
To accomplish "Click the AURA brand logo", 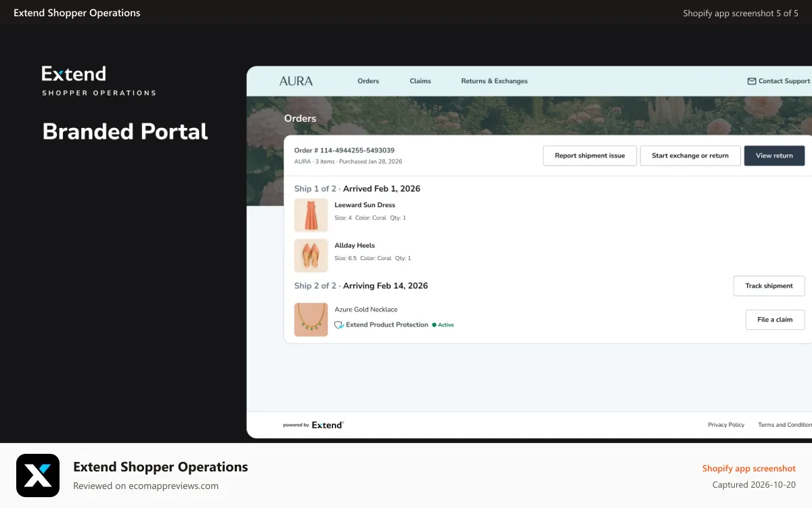I will coord(296,81).
